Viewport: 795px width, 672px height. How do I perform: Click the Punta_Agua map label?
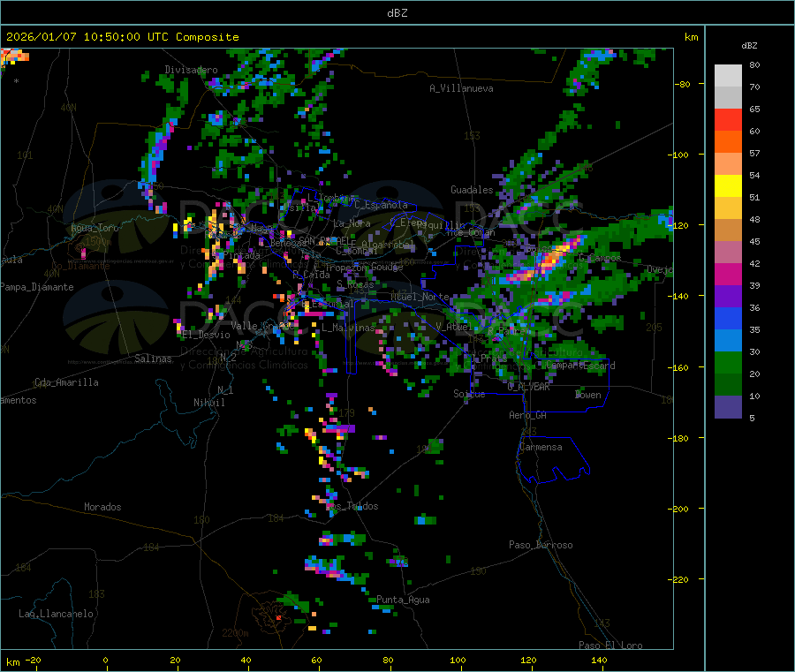pos(403,600)
